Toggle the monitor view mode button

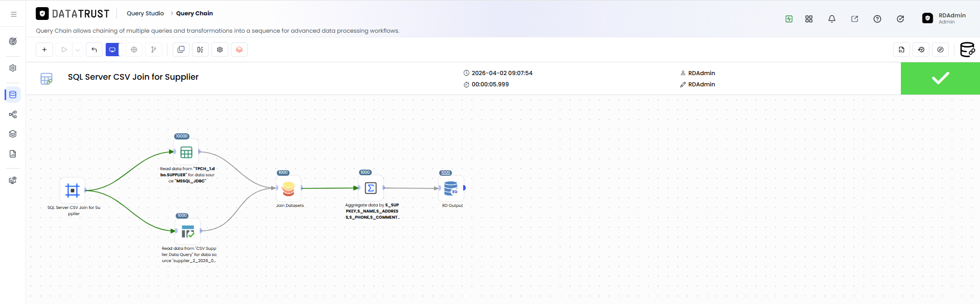coord(112,50)
